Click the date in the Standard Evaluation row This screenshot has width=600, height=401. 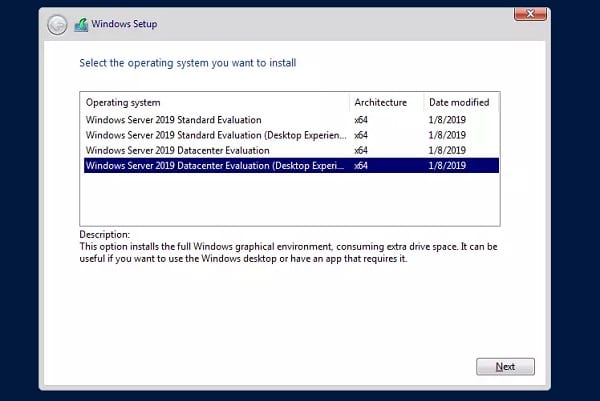coord(447,120)
